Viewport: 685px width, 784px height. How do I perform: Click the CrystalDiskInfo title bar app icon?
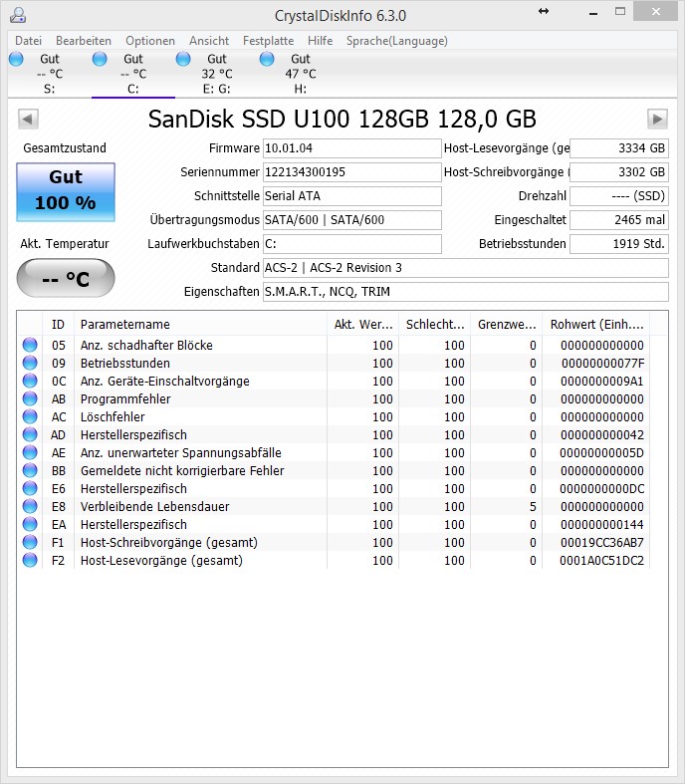18,15
